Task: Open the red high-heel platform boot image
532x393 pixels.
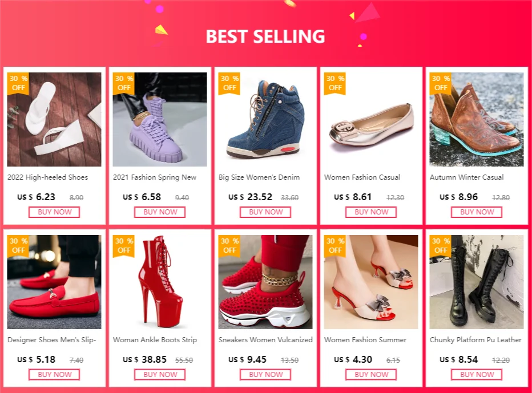Action: [160, 282]
